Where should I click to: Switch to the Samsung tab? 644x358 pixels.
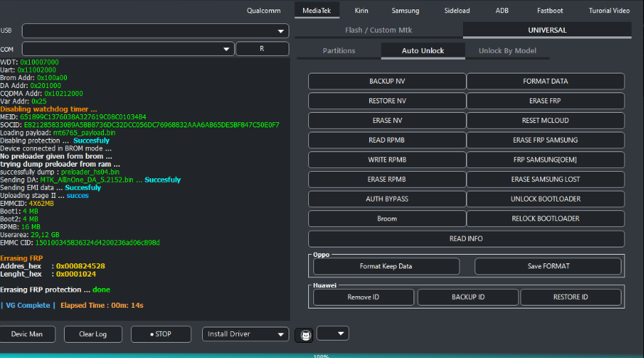(406, 11)
